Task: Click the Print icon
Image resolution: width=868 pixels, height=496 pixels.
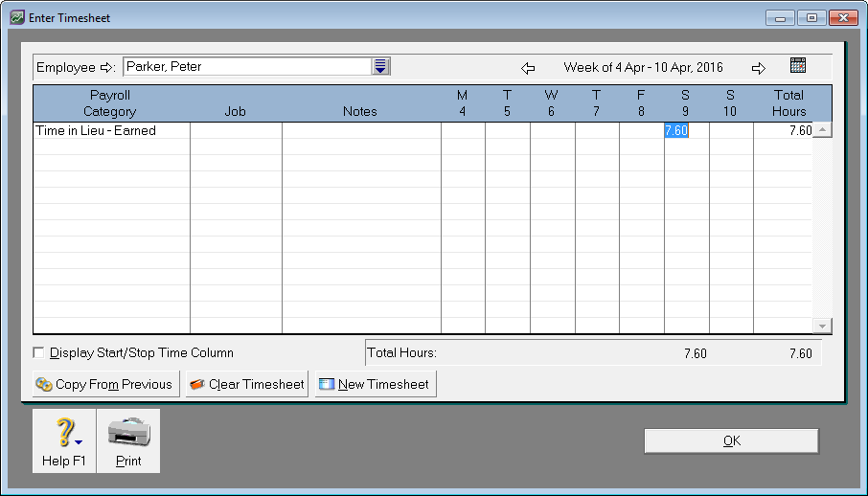Action: [x=128, y=441]
